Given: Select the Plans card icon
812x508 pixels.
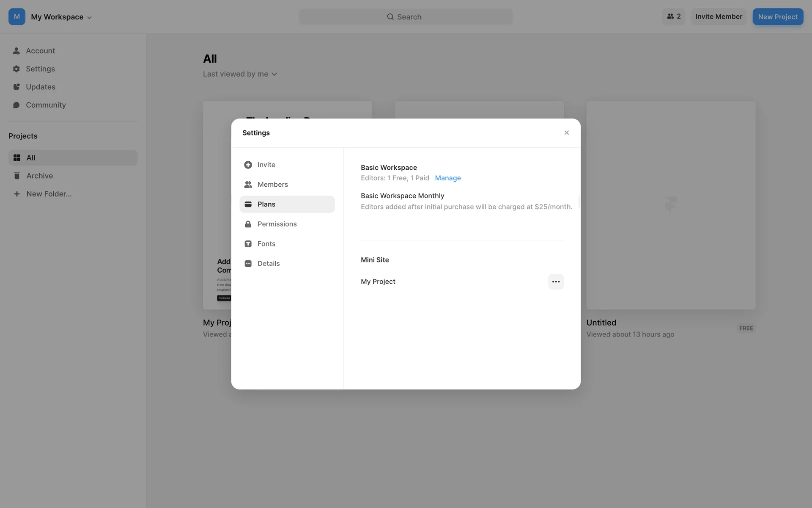Looking at the screenshot, I should point(248,204).
